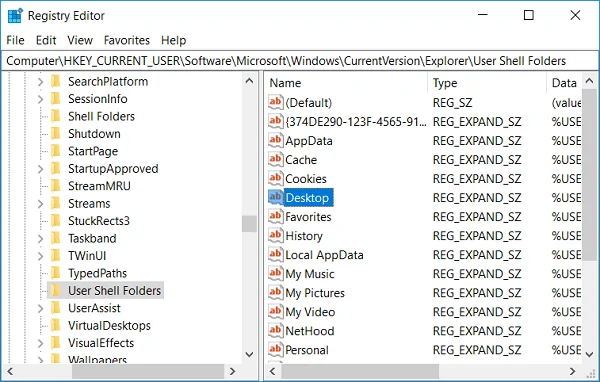This screenshot has height=382, width=600.
Task: Select the Shell Folders key
Action: pos(101,116)
